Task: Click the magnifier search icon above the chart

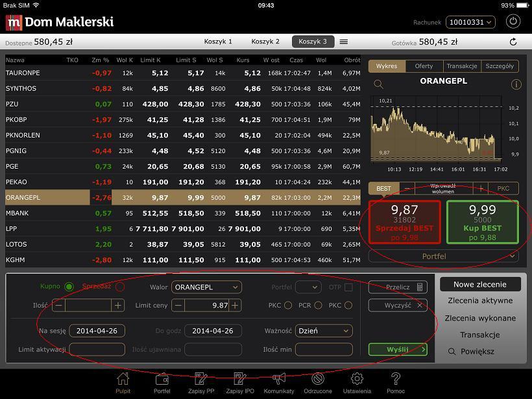Action: (378, 84)
